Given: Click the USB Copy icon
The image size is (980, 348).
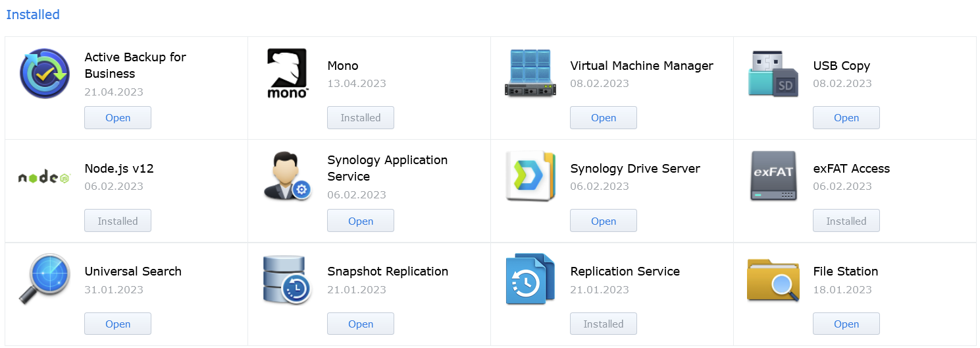Looking at the screenshot, I should [773, 73].
